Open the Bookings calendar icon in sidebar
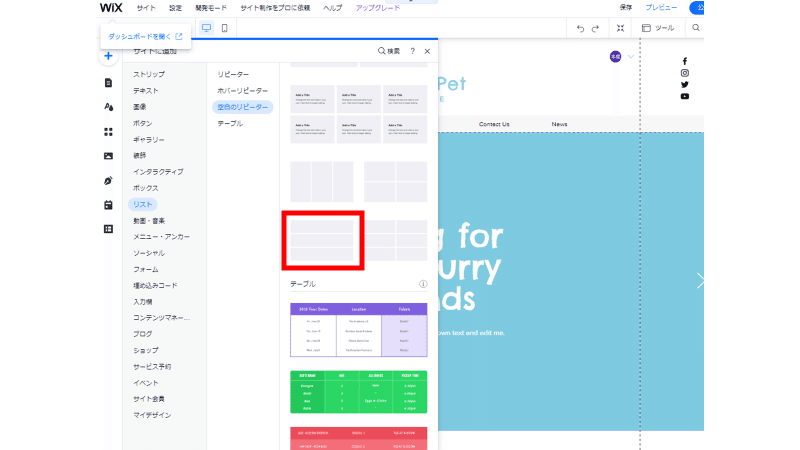Viewport: 800px width, 450px height. click(108, 205)
